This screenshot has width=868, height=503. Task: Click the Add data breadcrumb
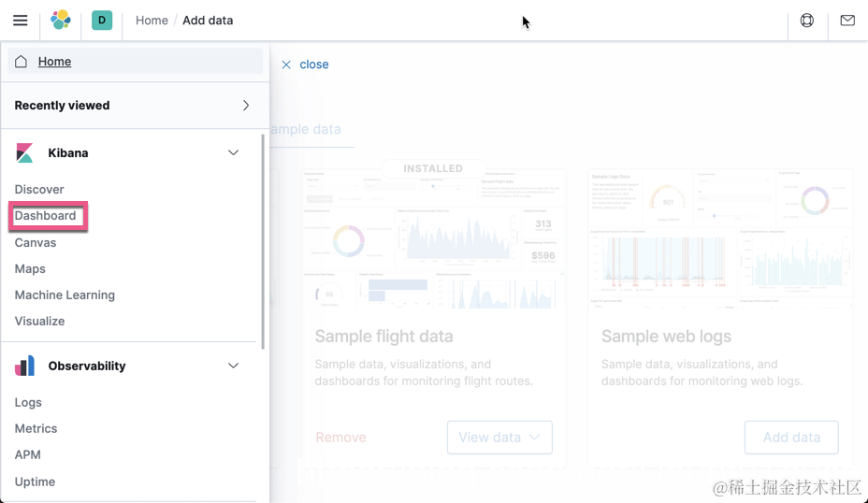click(208, 21)
